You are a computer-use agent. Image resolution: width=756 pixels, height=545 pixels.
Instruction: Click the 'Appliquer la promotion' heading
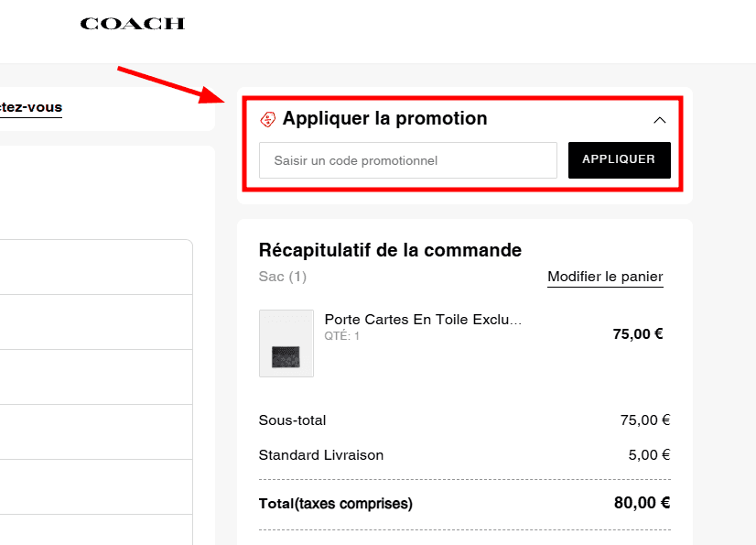[x=384, y=118]
